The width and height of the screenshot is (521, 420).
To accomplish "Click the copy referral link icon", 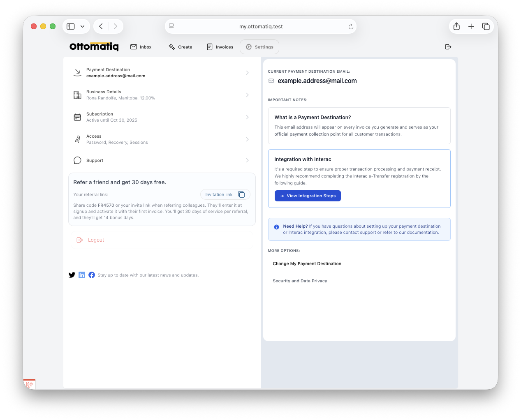I will [x=241, y=194].
